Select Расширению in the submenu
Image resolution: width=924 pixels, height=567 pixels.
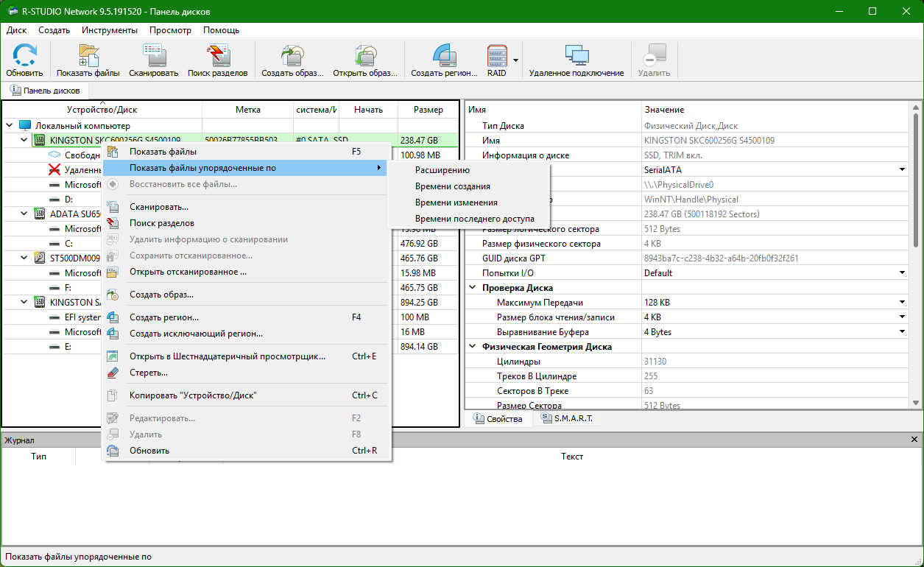tap(442, 170)
